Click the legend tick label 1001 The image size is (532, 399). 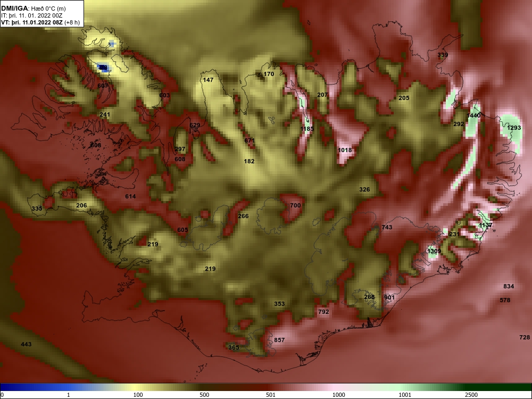[x=405, y=395]
